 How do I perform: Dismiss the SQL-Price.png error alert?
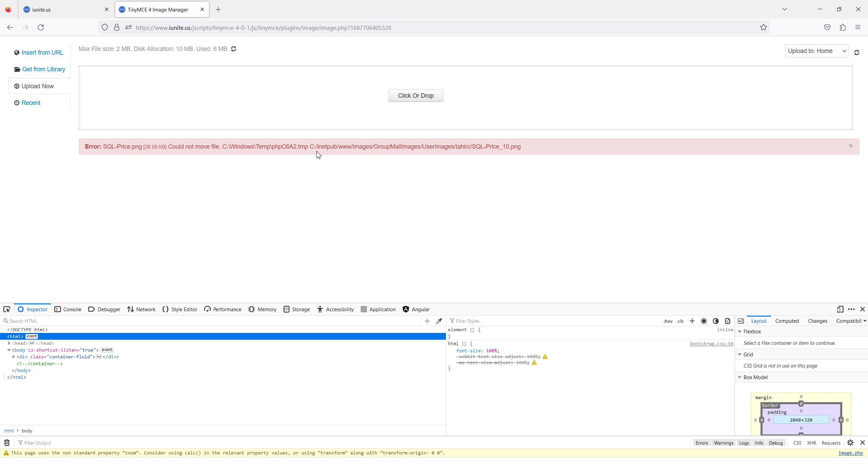851,146
